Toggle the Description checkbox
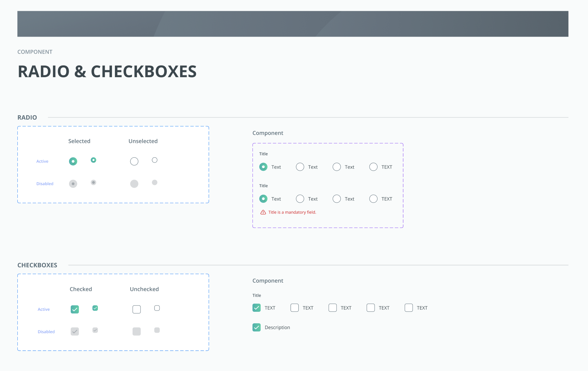588x371 pixels. click(x=257, y=327)
